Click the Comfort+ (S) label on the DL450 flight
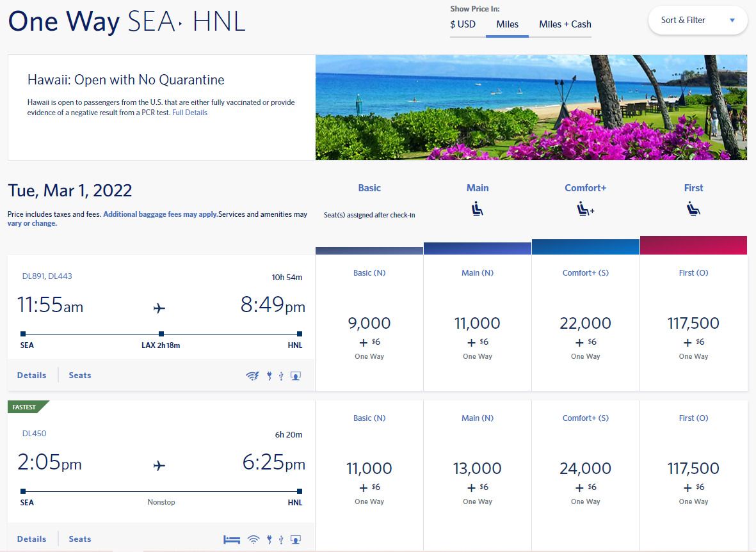Image resolution: width=756 pixels, height=552 pixels. pos(585,418)
